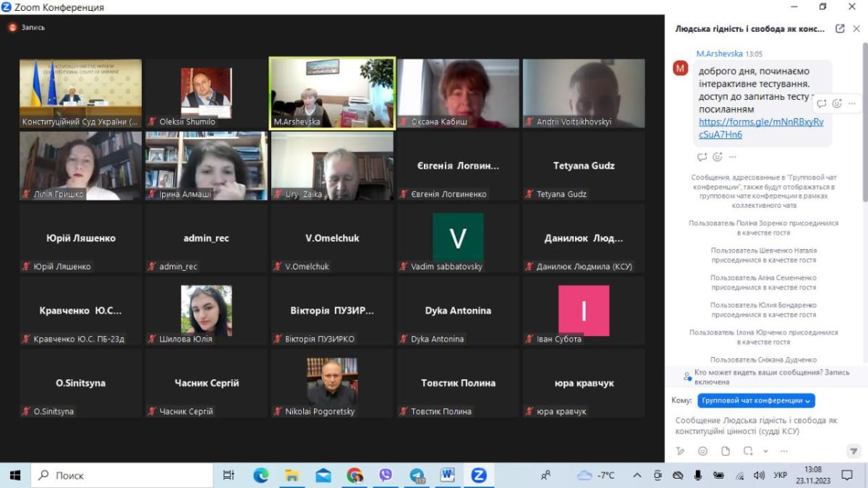Select the O.Sinitsyna participant tile
The width and height of the screenshot is (868, 488).
click(x=80, y=383)
